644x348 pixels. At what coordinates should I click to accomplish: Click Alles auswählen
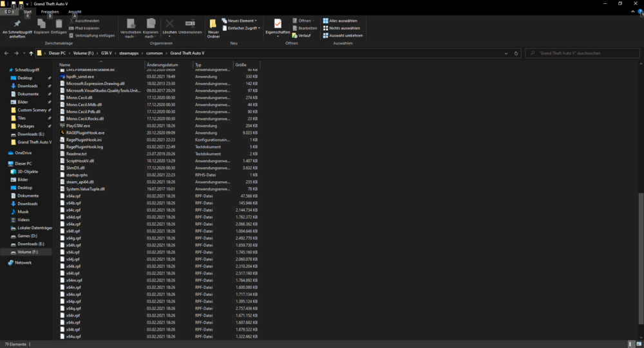(x=340, y=21)
